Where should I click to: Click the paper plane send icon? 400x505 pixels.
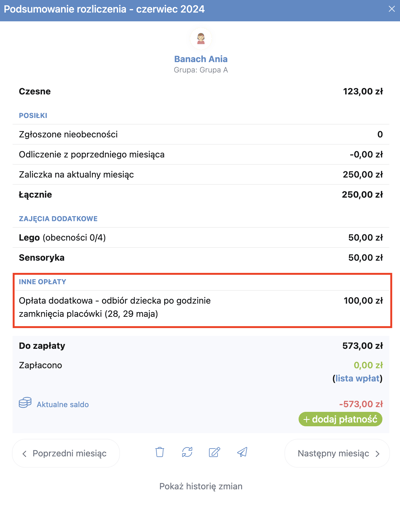pos(242,452)
